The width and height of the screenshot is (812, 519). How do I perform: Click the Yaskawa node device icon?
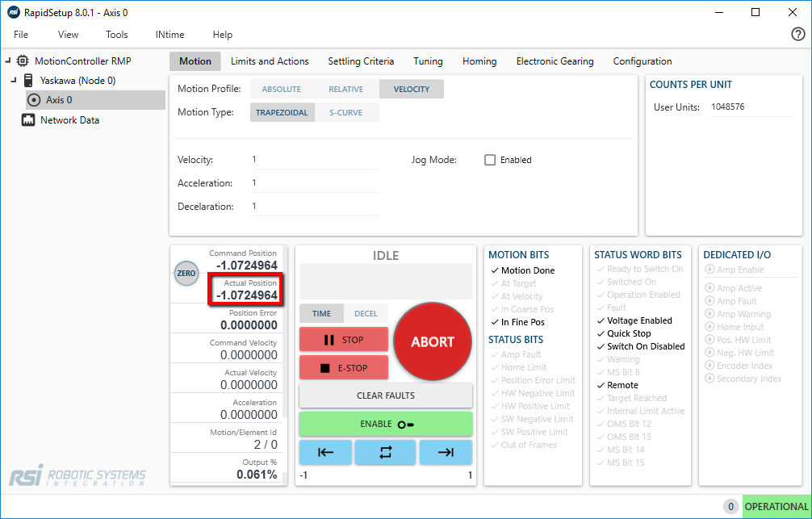[28, 81]
